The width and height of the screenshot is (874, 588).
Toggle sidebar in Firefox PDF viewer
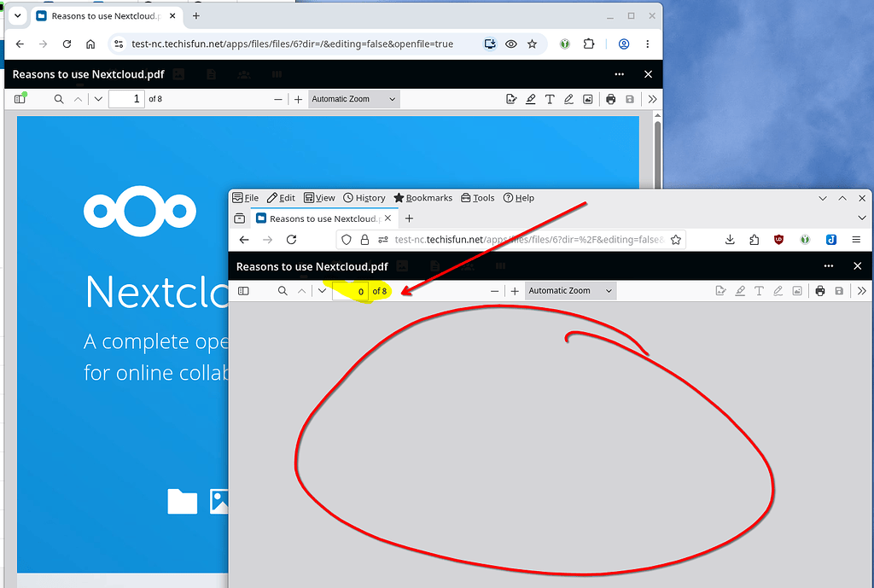coord(243,291)
